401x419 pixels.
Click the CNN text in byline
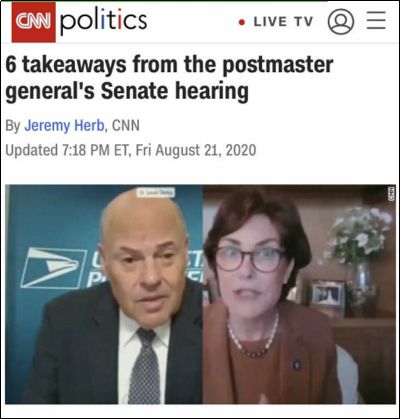(126, 126)
